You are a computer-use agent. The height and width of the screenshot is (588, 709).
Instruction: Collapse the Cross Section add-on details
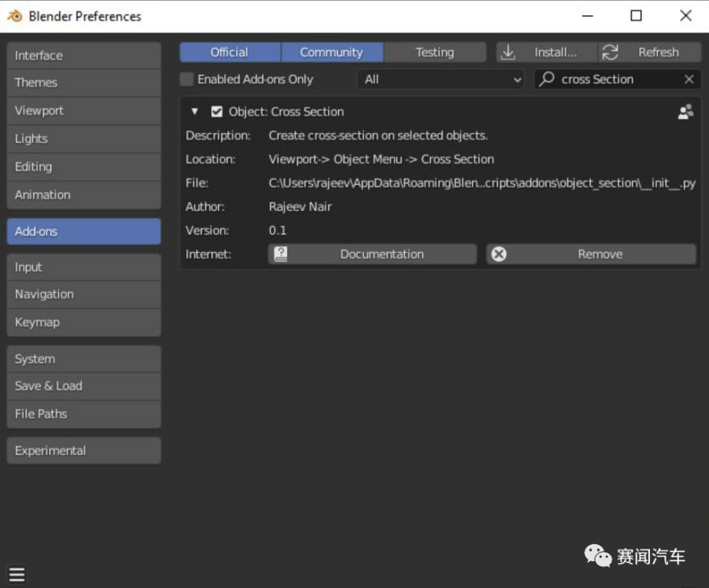[195, 112]
